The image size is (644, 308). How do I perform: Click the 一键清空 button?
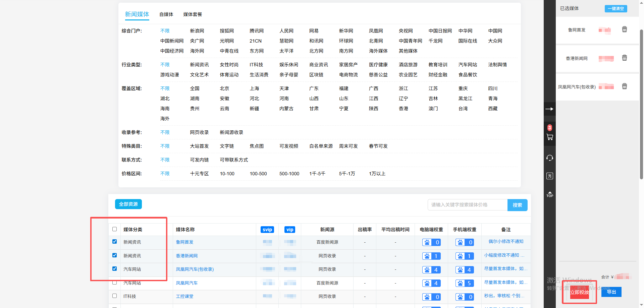pos(615,9)
